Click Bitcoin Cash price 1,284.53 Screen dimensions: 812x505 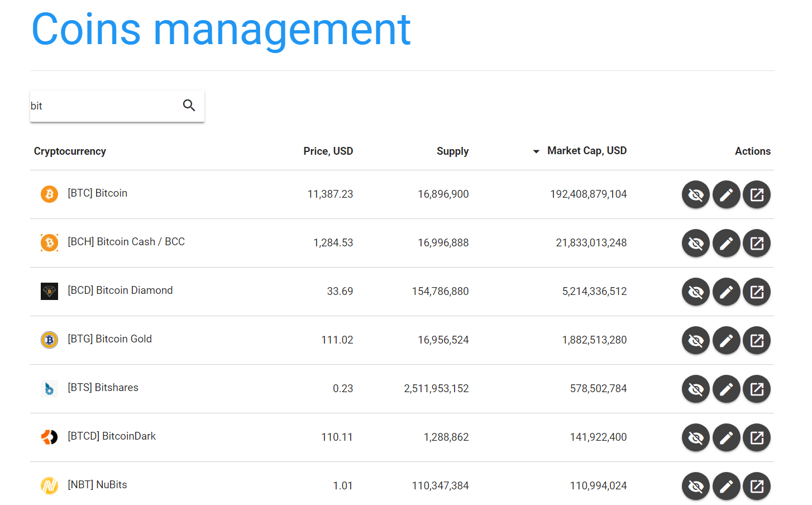point(333,243)
